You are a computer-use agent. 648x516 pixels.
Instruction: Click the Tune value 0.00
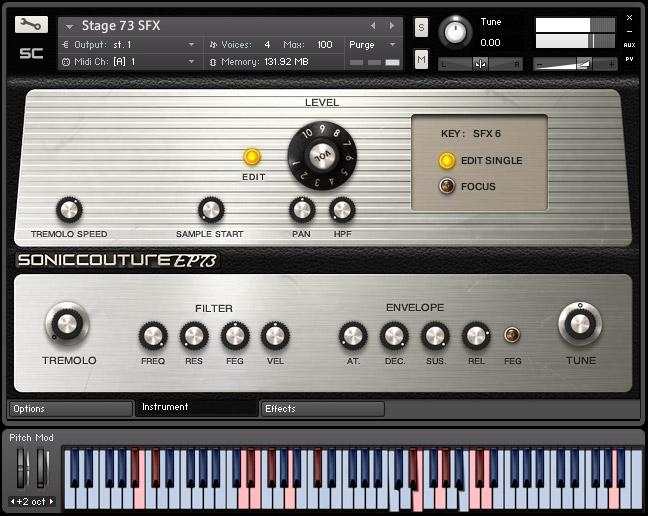(490, 43)
